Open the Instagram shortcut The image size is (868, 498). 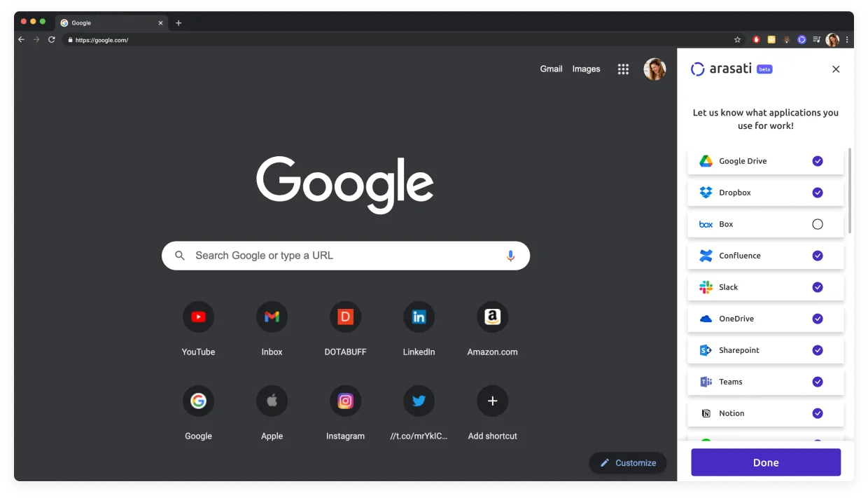pyautogui.click(x=345, y=401)
